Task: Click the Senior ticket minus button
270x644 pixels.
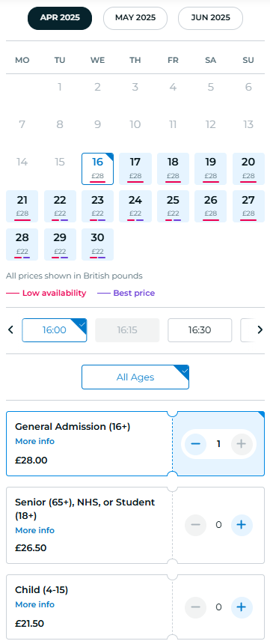Action: pyautogui.click(x=196, y=525)
